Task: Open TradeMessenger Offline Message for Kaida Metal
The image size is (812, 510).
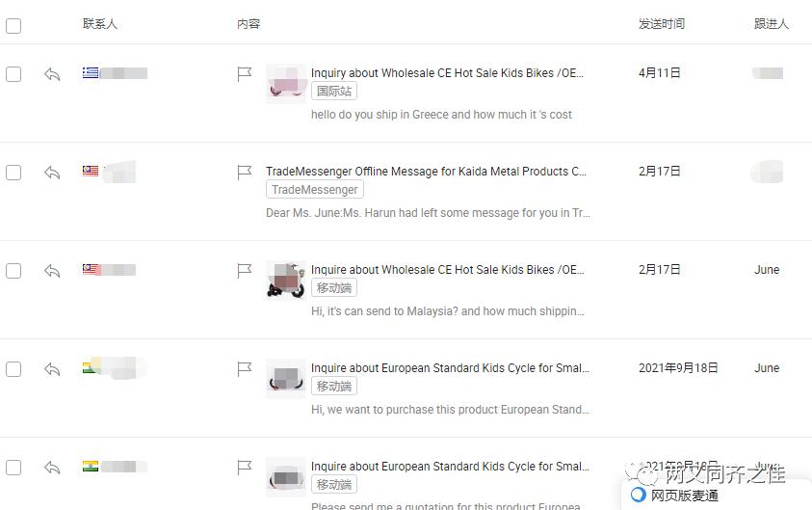Action: coord(426,172)
